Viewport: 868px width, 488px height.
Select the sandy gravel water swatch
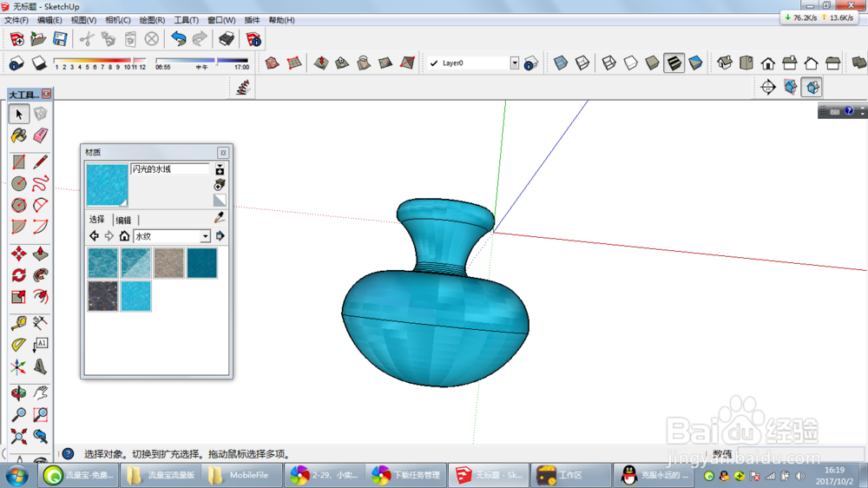click(169, 262)
